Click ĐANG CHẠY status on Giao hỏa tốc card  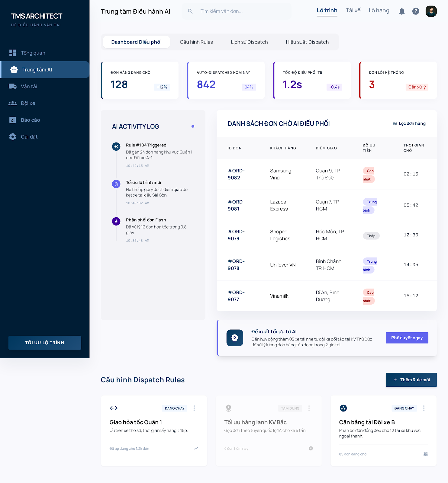(175, 408)
